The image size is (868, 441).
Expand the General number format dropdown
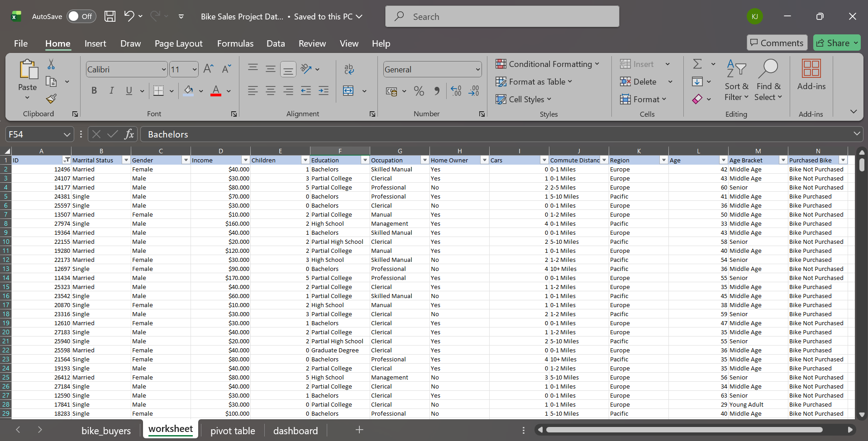pyautogui.click(x=477, y=69)
